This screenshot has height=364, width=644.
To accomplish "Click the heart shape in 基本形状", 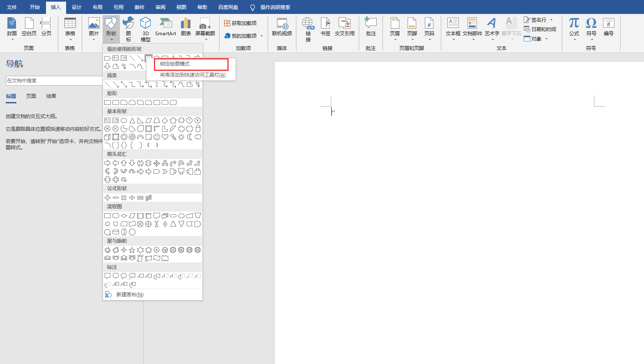I will [x=165, y=137].
